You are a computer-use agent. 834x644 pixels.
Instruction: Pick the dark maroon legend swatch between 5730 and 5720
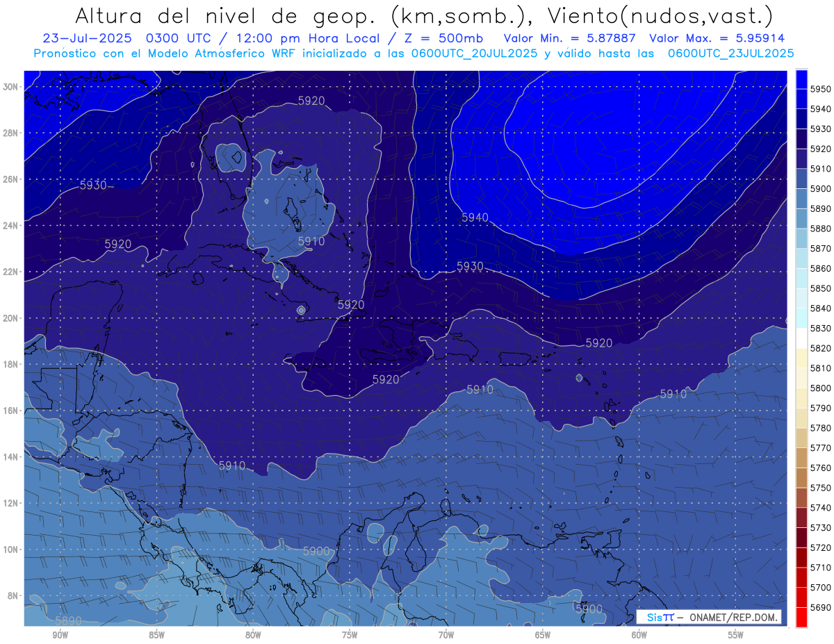[801, 538]
